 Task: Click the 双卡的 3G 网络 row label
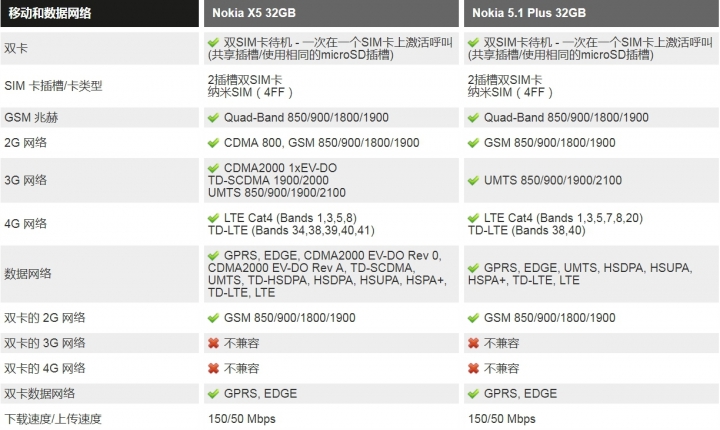45,343
